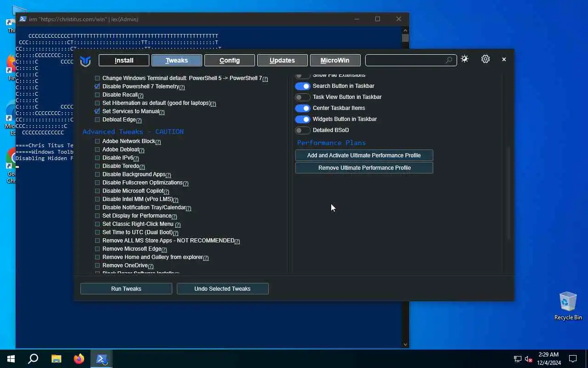The width and height of the screenshot is (588, 368).
Task: Add and Activate Ultimate Performance Profile
Action: 364,155
